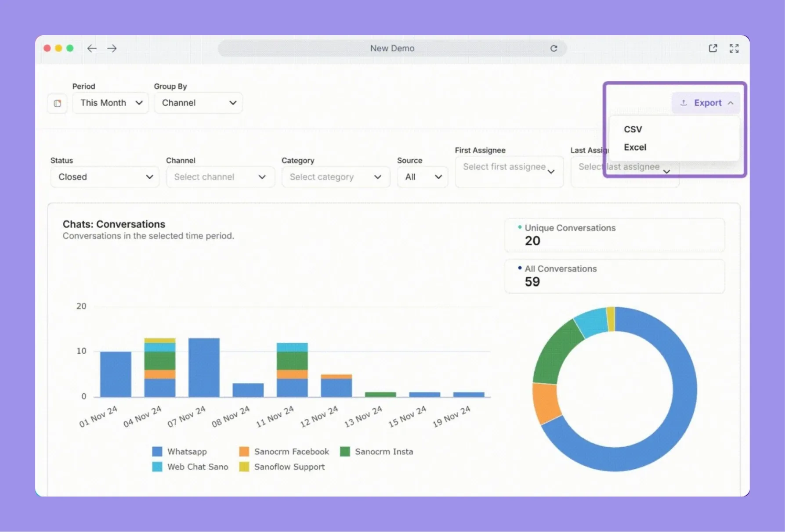
Task: Click the Export upload icon
Action: [x=684, y=103]
